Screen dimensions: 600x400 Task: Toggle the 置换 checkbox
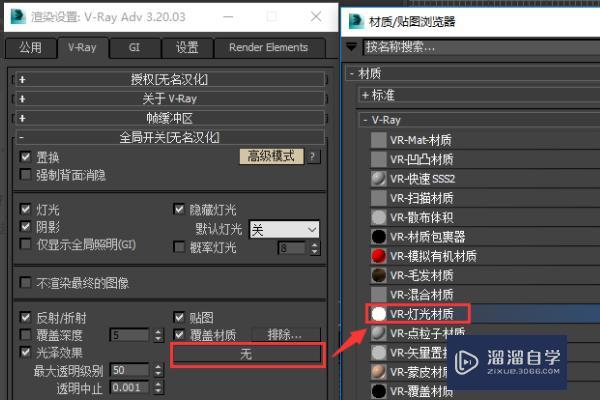coord(25,157)
